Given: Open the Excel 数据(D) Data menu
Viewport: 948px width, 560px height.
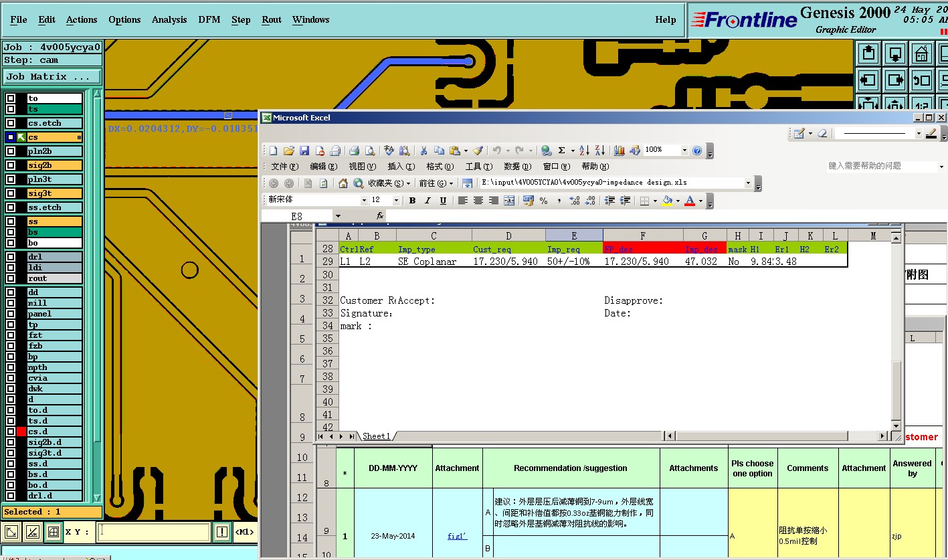Looking at the screenshot, I should coord(518,167).
